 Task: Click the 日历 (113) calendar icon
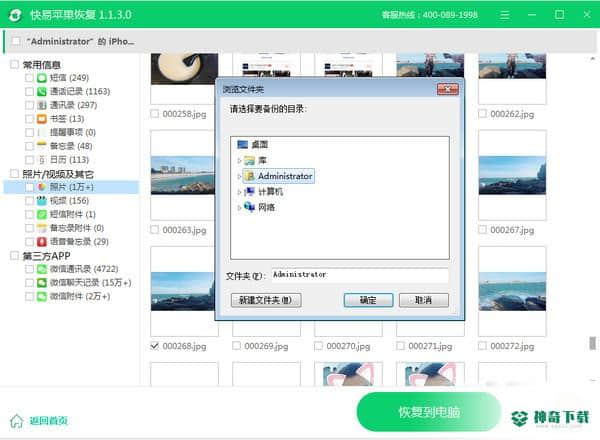point(42,160)
